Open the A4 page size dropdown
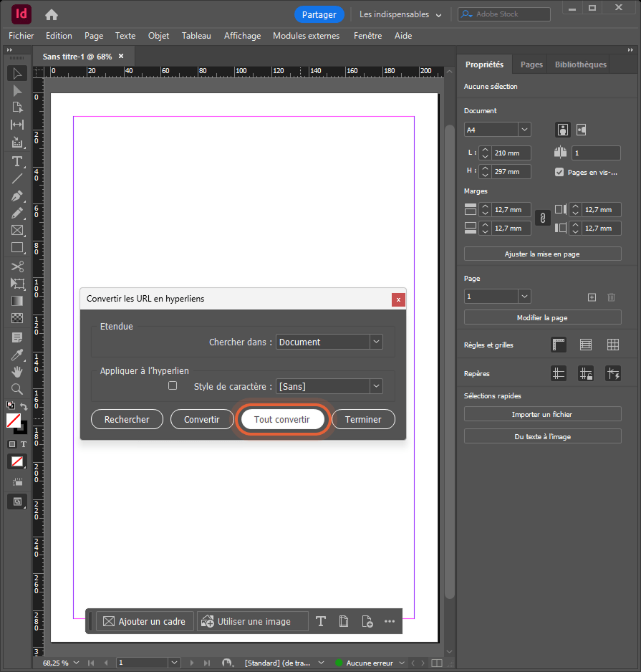641x672 pixels. tap(524, 130)
